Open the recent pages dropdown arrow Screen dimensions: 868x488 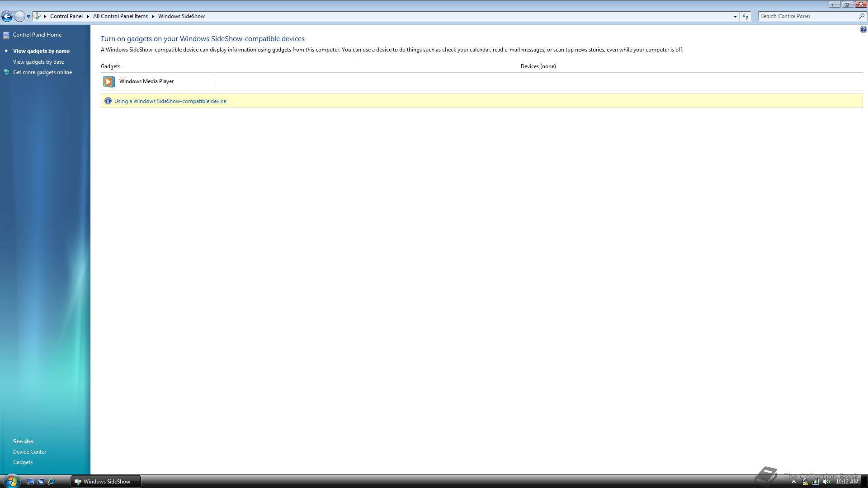28,16
